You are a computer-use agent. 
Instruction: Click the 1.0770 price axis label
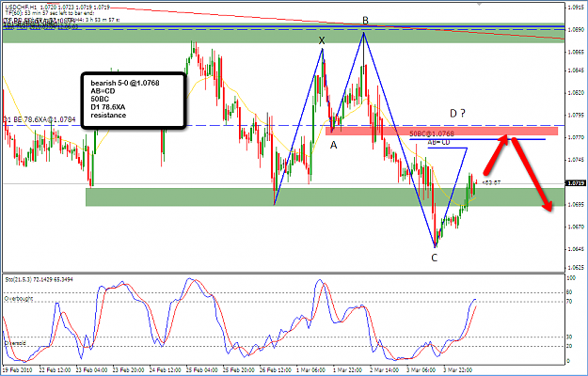pyautogui.click(x=575, y=137)
